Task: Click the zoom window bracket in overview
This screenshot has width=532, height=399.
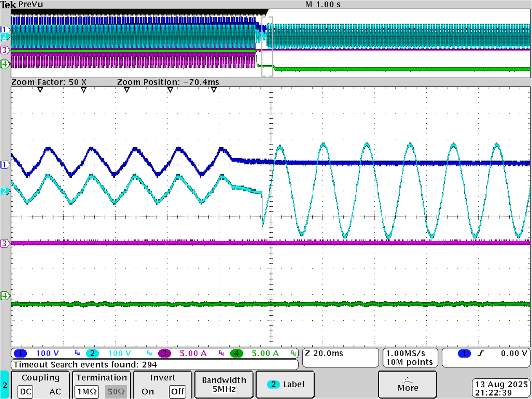Action: point(267,46)
